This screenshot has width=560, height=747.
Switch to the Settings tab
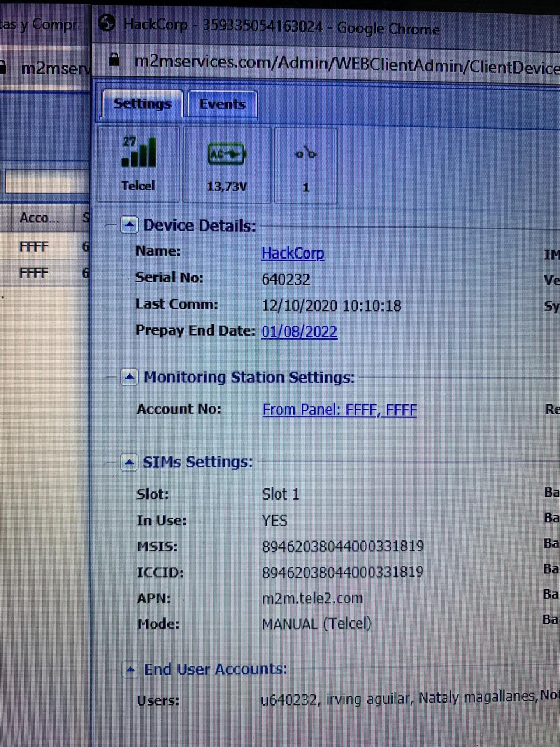point(142,104)
